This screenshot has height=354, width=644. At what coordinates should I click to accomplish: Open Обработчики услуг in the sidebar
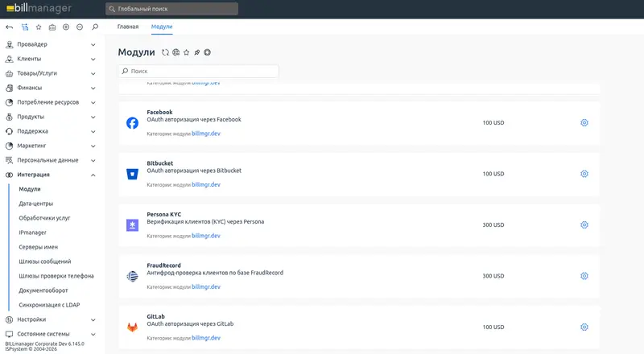click(44, 218)
